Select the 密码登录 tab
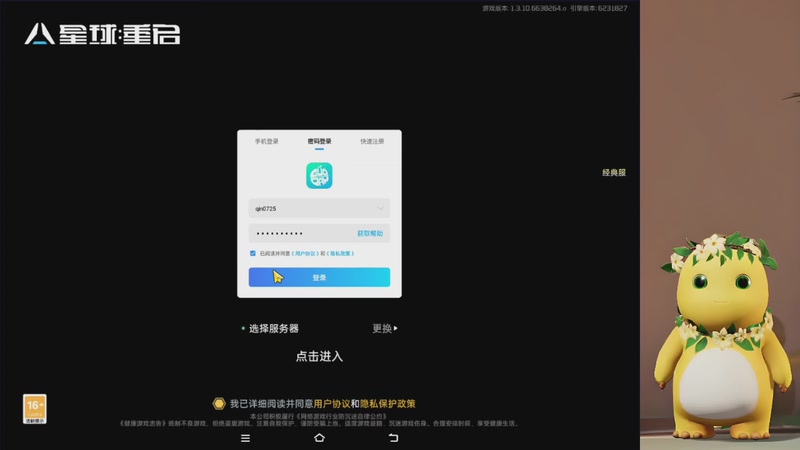The width and height of the screenshot is (800, 450). pyautogui.click(x=319, y=141)
